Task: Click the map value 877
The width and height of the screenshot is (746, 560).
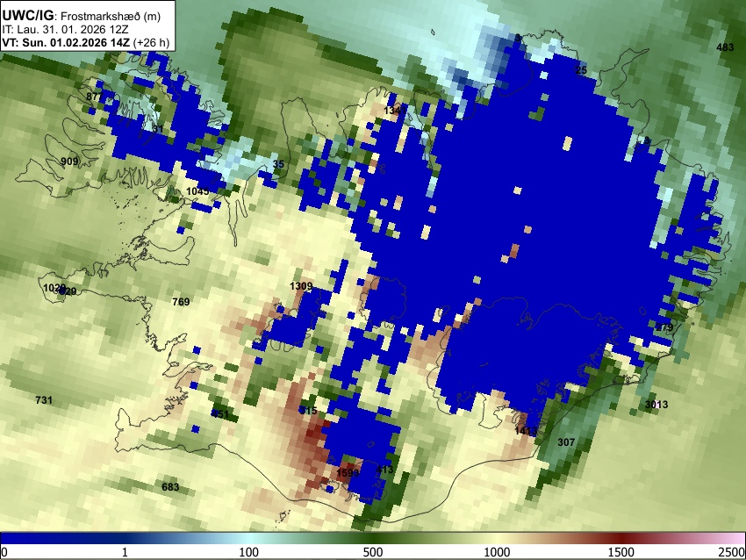Action: (95, 97)
